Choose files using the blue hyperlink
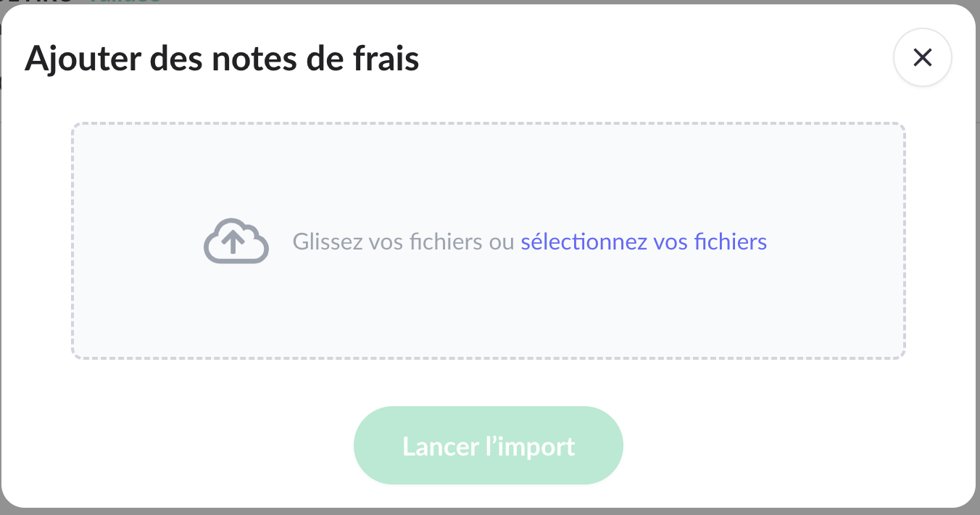Image resolution: width=980 pixels, height=515 pixels. [644, 241]
